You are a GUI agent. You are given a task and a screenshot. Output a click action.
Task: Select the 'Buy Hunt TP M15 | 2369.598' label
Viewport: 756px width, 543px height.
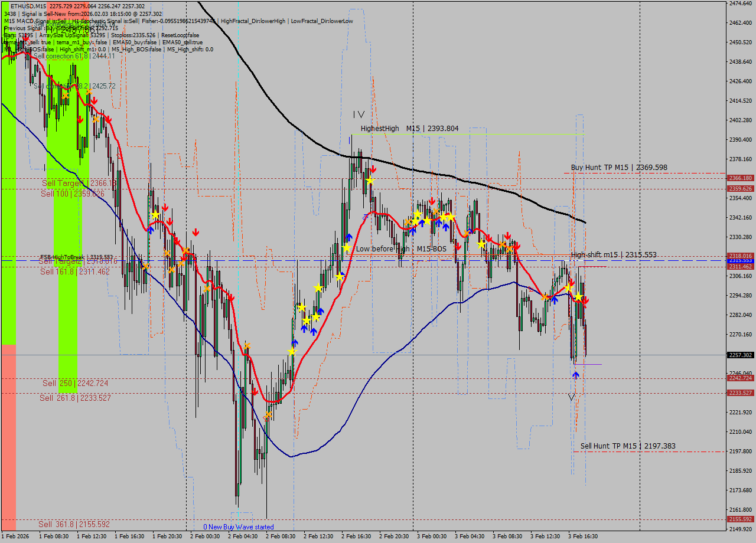click(618, 168)
